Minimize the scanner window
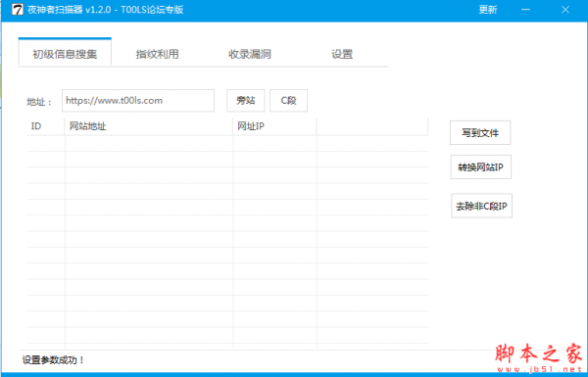This screenshot has width=588, height=377. (525, 10)
